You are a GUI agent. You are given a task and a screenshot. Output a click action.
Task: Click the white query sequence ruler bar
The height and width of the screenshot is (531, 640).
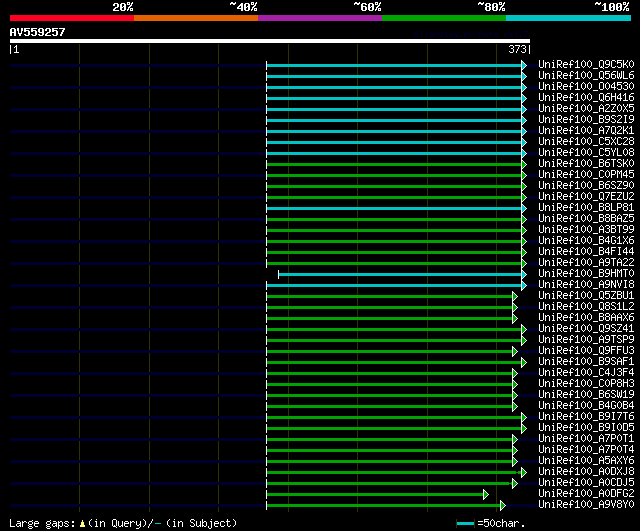(270, 41)
